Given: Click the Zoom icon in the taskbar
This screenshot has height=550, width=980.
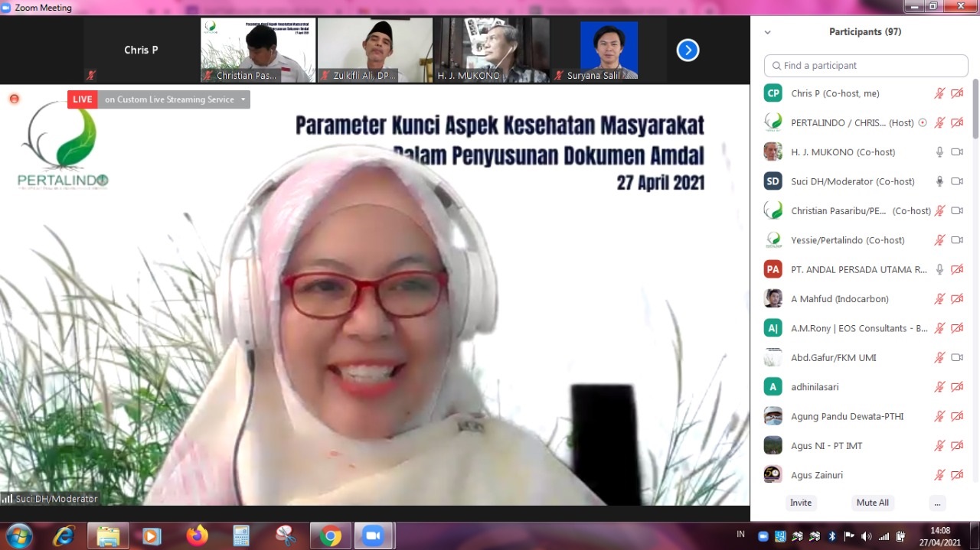Looking at the screenshot, I should 373,535.
